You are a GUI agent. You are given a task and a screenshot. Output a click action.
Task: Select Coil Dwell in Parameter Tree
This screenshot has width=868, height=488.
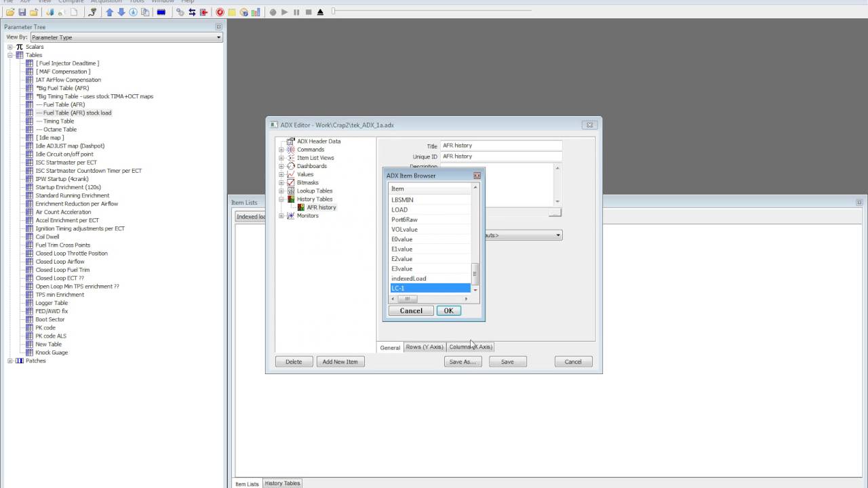coord(47,237)
